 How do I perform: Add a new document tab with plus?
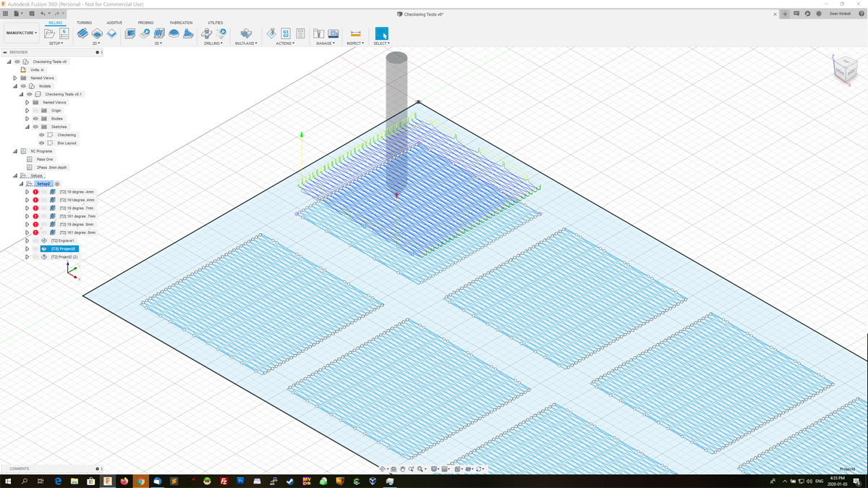click(786, 14)
